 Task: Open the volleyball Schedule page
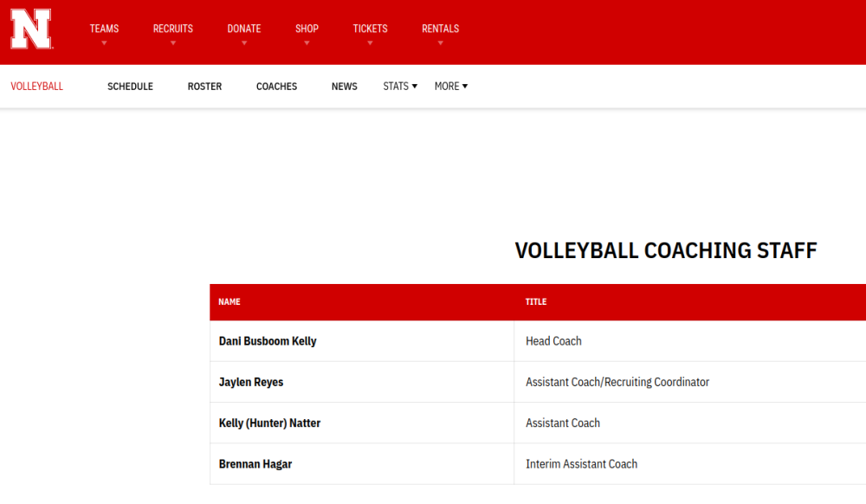point(130,87)
